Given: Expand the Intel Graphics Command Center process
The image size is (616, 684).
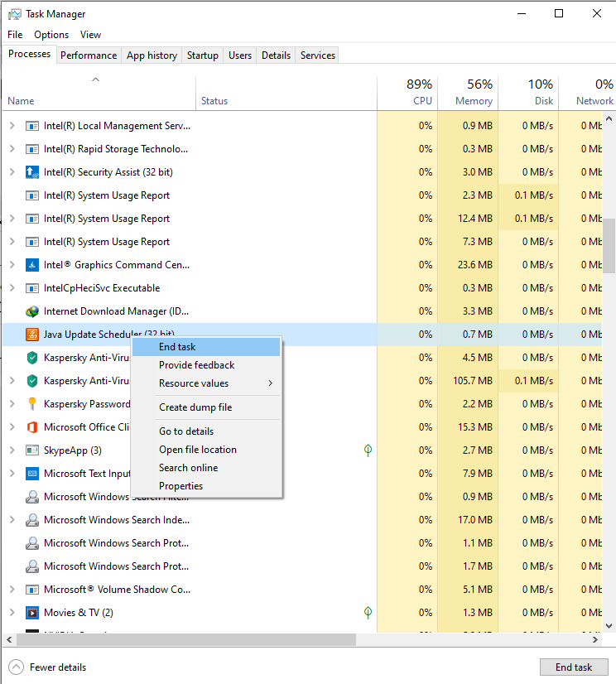Looking at the screenshot, I should point(12,264).
